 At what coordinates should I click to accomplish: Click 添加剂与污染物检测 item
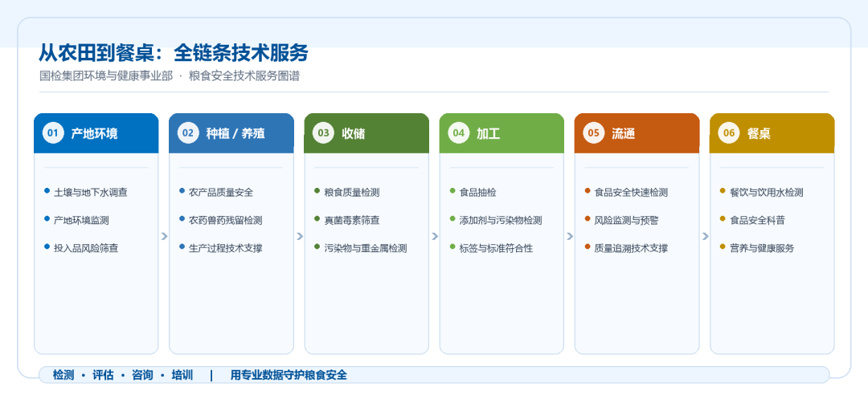501,220
